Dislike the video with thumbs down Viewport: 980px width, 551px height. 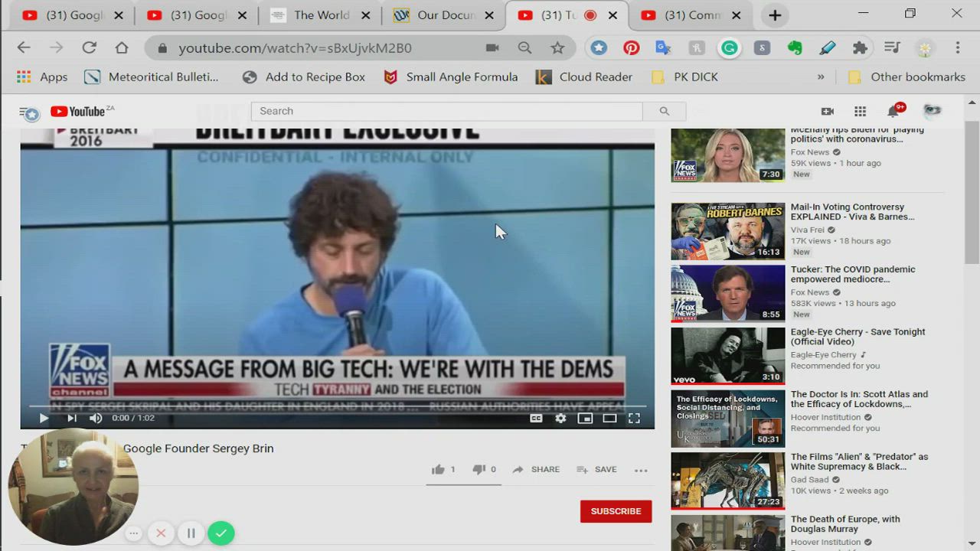tap(479, 469)
